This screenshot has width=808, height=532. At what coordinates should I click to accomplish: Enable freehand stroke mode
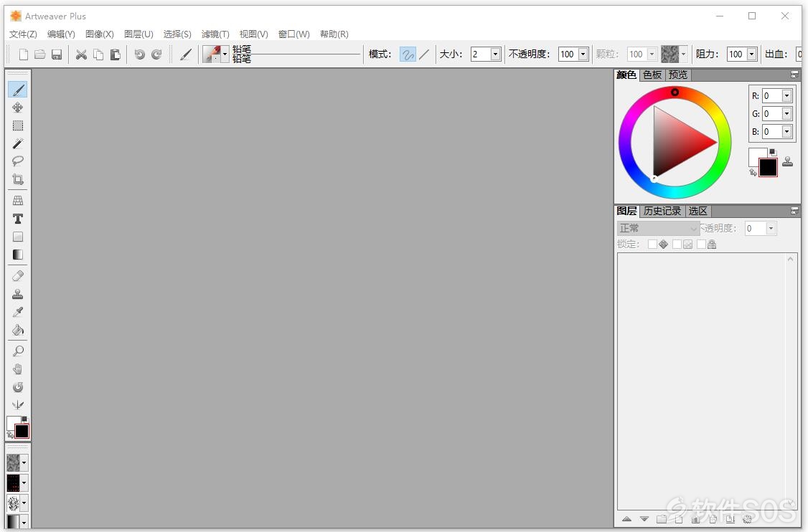(x=408, y=54)
